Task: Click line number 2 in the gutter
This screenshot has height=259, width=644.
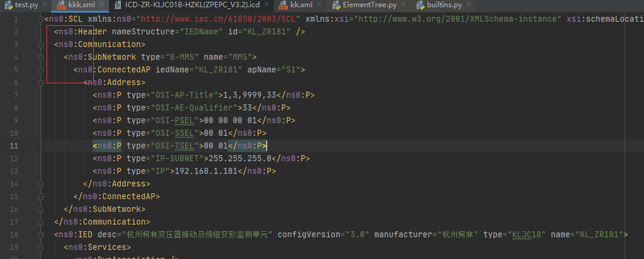Action: (x=16, y=31)
